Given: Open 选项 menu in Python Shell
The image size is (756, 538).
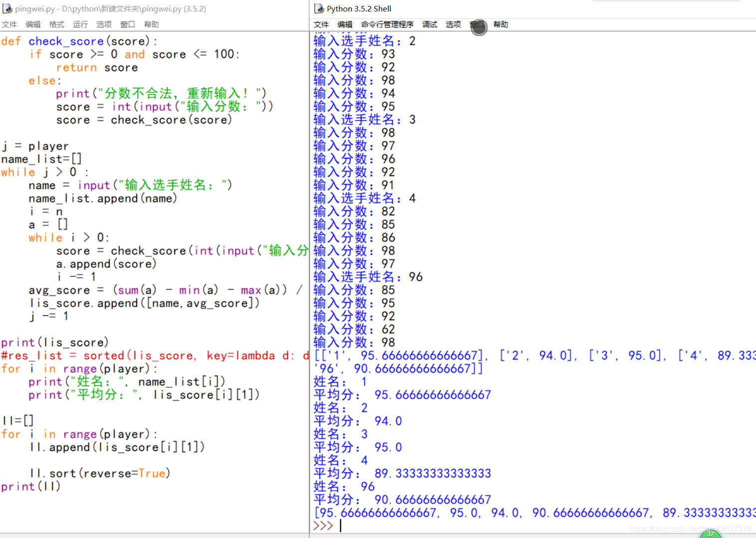Looking at the screenshot, I should [453, 24].
